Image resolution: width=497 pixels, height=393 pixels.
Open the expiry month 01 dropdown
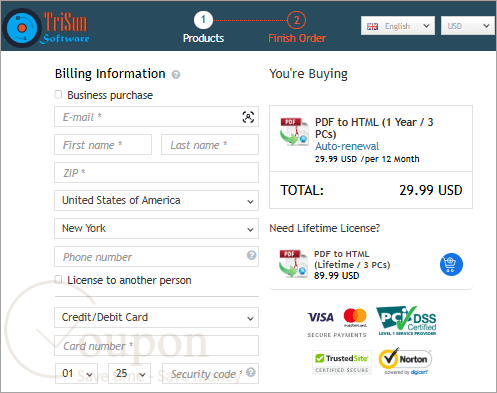click(76, 373)
